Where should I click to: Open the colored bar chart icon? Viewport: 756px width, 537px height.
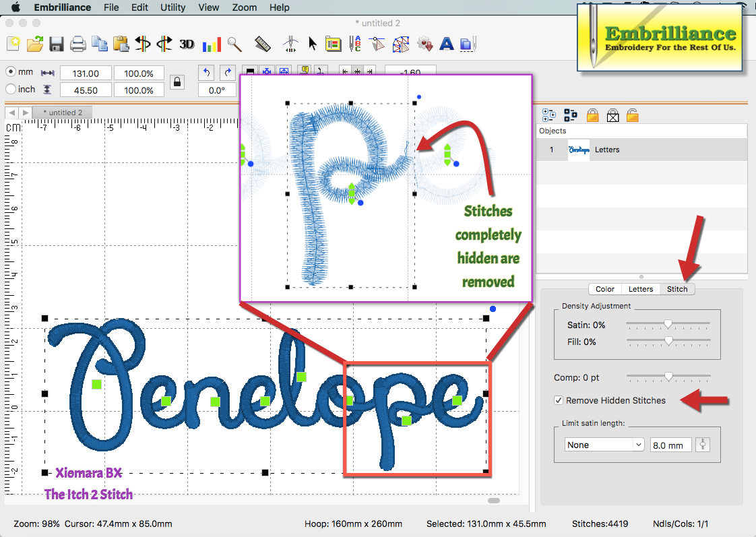click(x=212, y=44)
